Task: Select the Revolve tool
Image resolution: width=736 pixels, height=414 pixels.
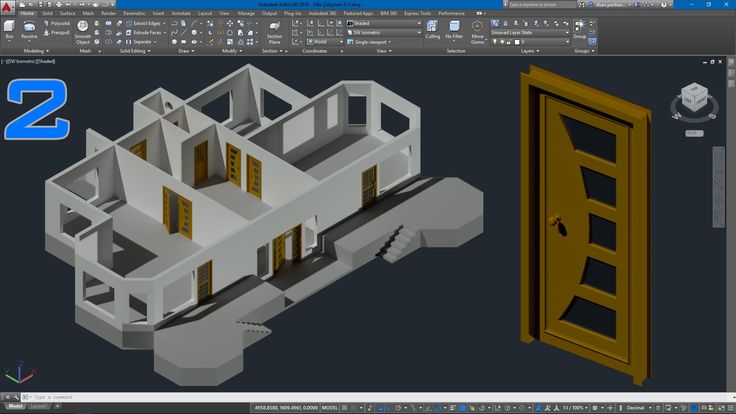Action: pyautogui.click(x=29, y=30)
